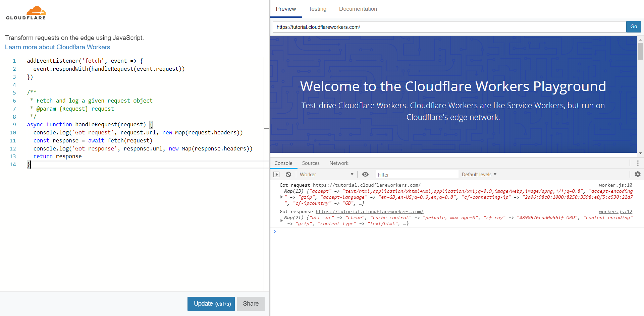
Task: Click line 9 async function handleRequest
Action: [x=90, y=124]
